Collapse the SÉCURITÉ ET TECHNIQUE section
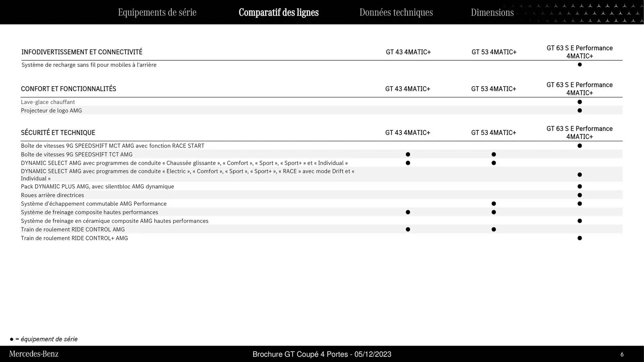 [58, 132]
